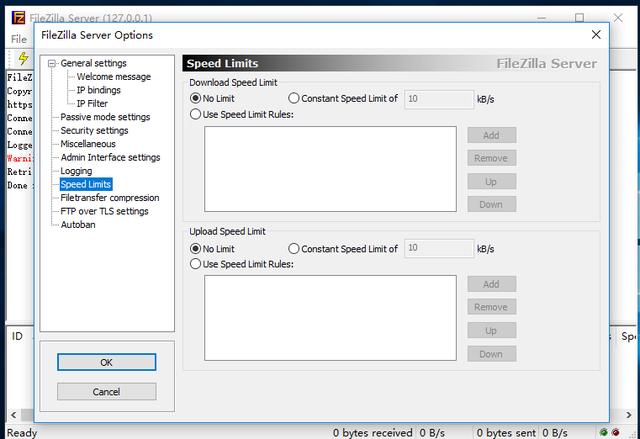Open Passive mode settings
Image resolution: width=640 pixels, height=439 pixels.
(x=105, y=117)
